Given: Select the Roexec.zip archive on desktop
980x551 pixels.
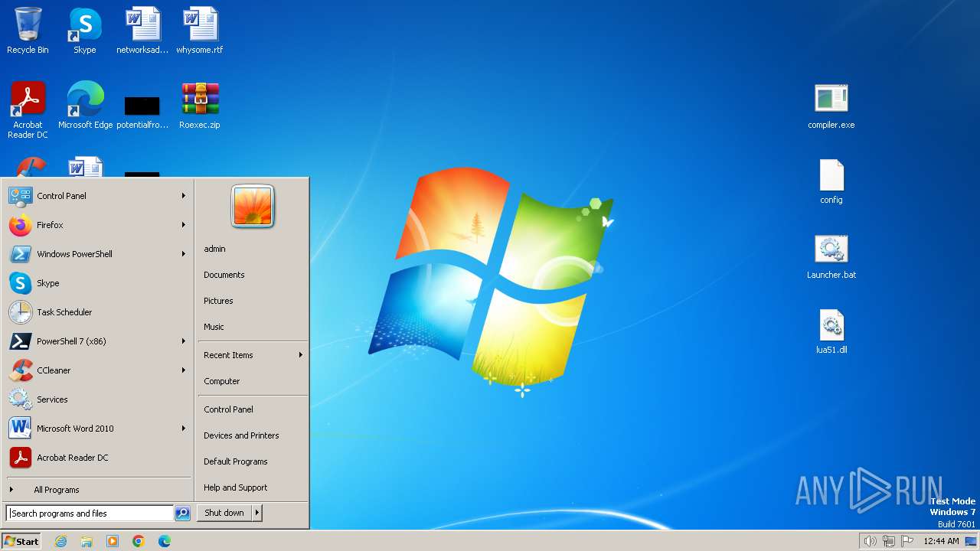Looking at the screenshot, I should [x=200, y=106].
